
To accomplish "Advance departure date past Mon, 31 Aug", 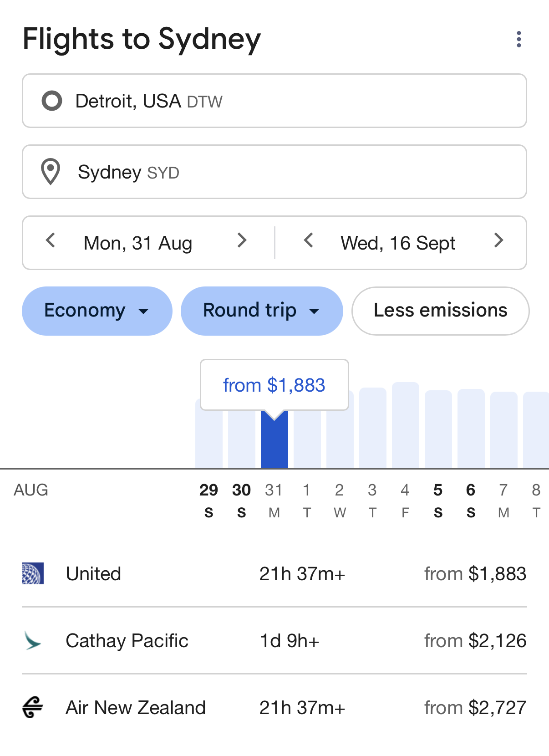I will [242, 240].
